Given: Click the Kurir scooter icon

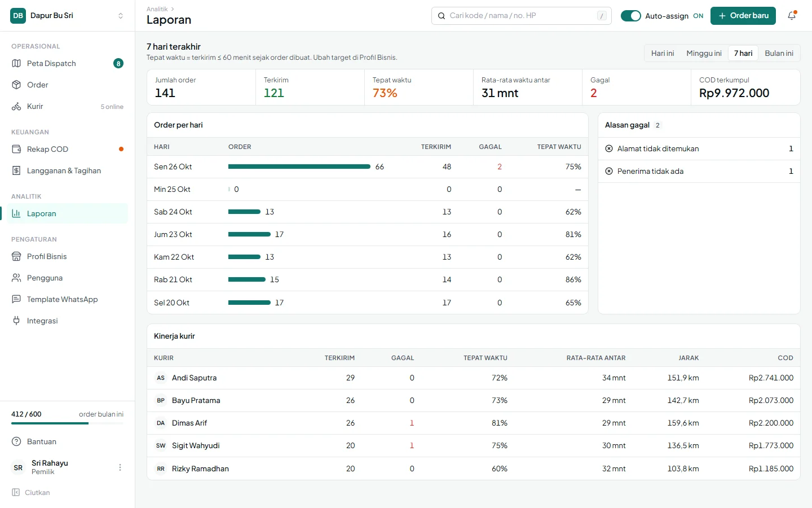Looking at the screenshot, I should click(x=16, y=106).
